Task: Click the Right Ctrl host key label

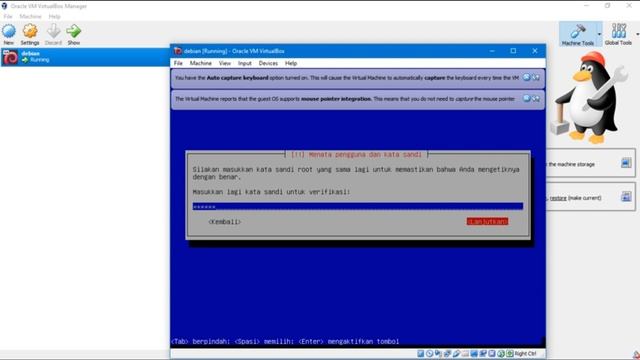Action: coord(526,353)
